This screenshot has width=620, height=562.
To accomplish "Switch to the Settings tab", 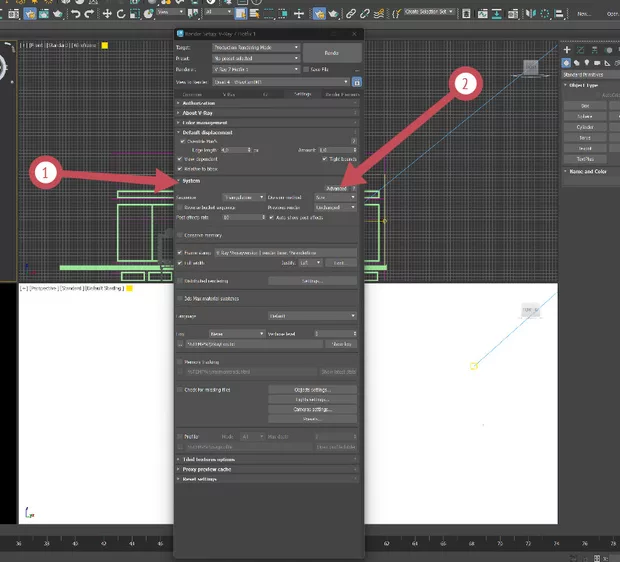I will [302, 93].
